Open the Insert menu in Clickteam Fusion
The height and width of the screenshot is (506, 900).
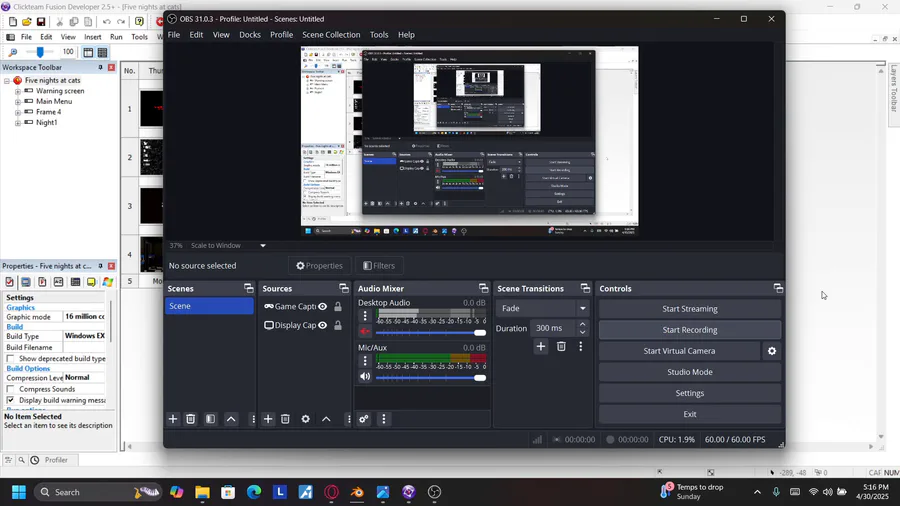pyautogui.click(x=92, y=37)
